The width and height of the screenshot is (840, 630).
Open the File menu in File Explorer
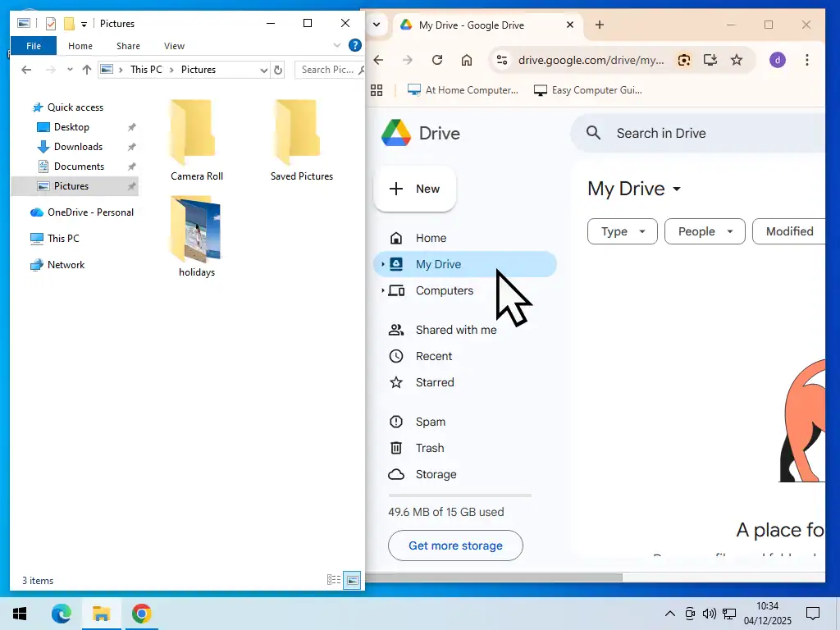pos(33,46)
